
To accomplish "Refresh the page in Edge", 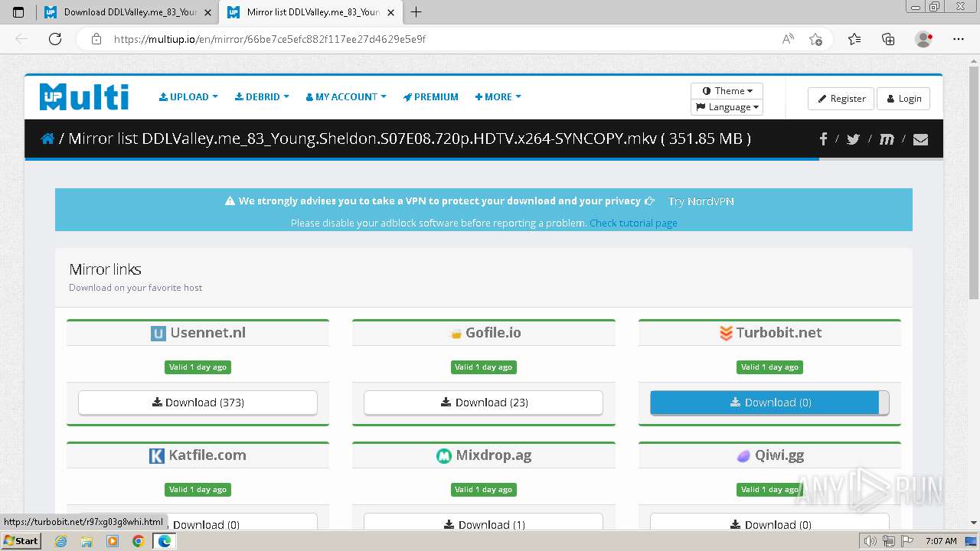I will point(55,39).
